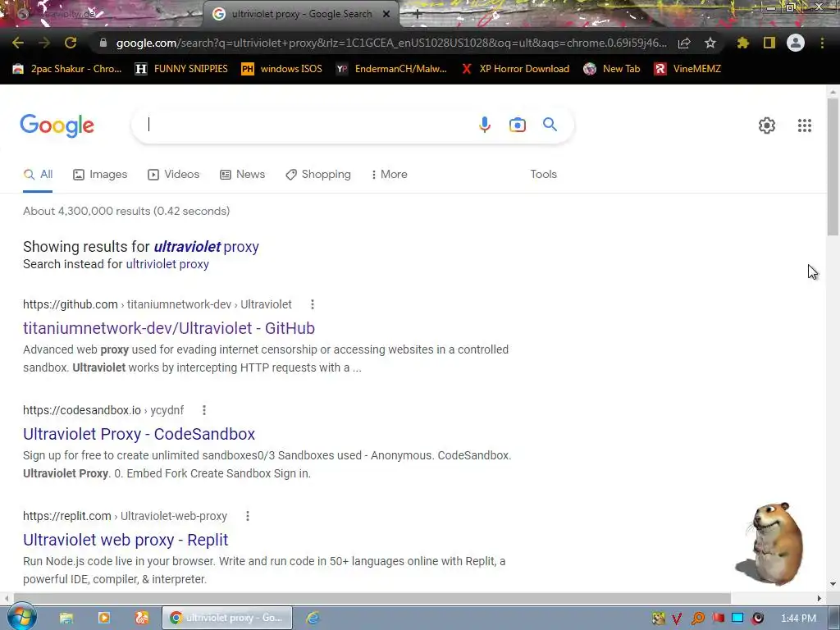The height and width of the screenshot is (630, 840).
Task: Open options menu for the CodeSandbox result
Action: coord(204,410)
